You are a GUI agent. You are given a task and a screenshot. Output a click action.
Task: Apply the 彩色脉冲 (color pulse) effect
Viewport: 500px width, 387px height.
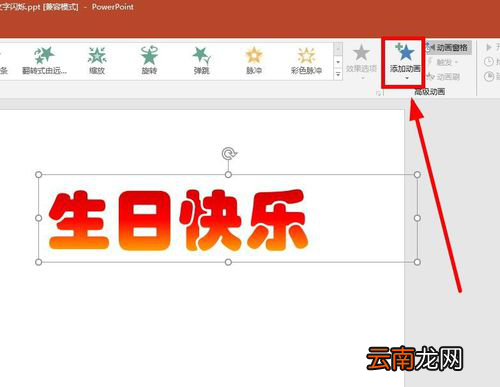pyautogui.click(x=306, y=60)
